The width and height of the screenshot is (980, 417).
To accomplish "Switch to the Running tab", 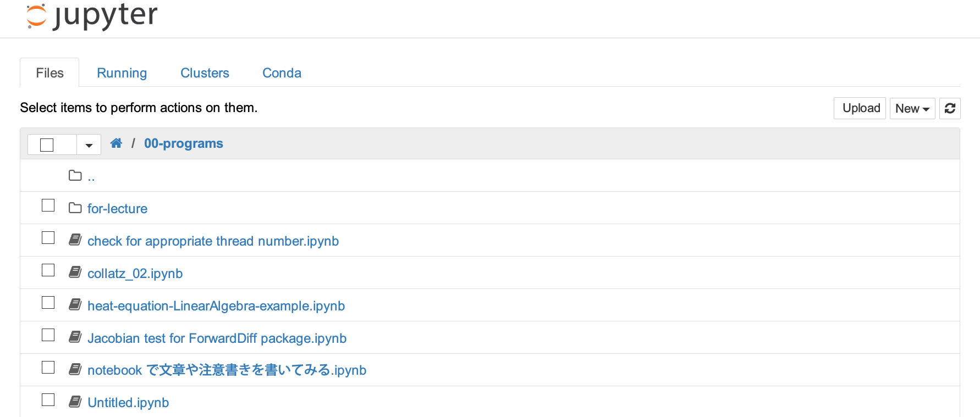I will tap(122, 73).
